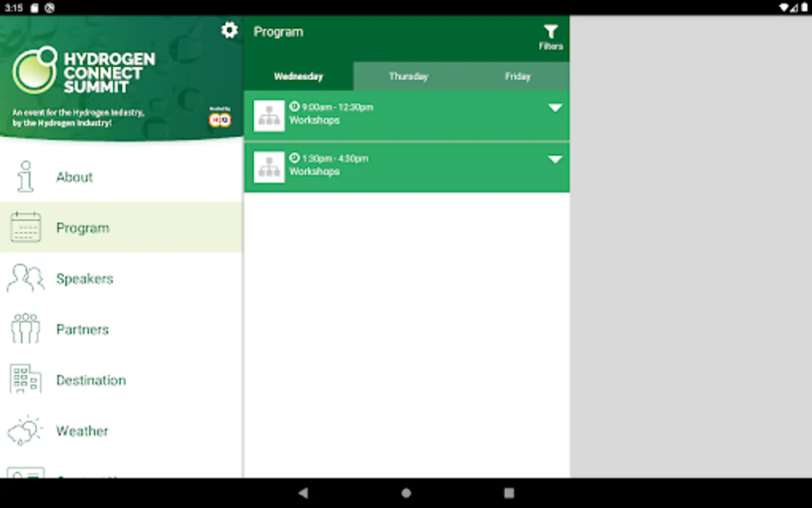Viewport: 812px width, 508px height.
Task: Switch to the Thursday tab
Action: (x=408, y=76)
